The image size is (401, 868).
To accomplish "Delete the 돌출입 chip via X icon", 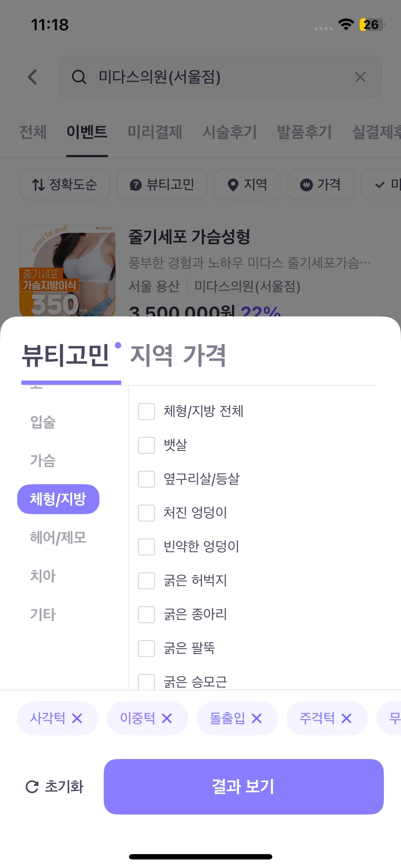I will pyautogui.click(x=257, y=718).
